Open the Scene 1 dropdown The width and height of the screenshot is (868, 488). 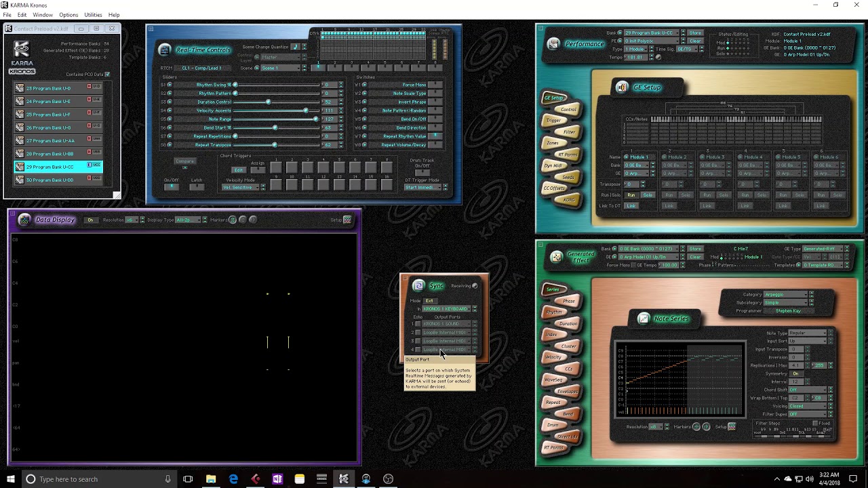[281, 68]
